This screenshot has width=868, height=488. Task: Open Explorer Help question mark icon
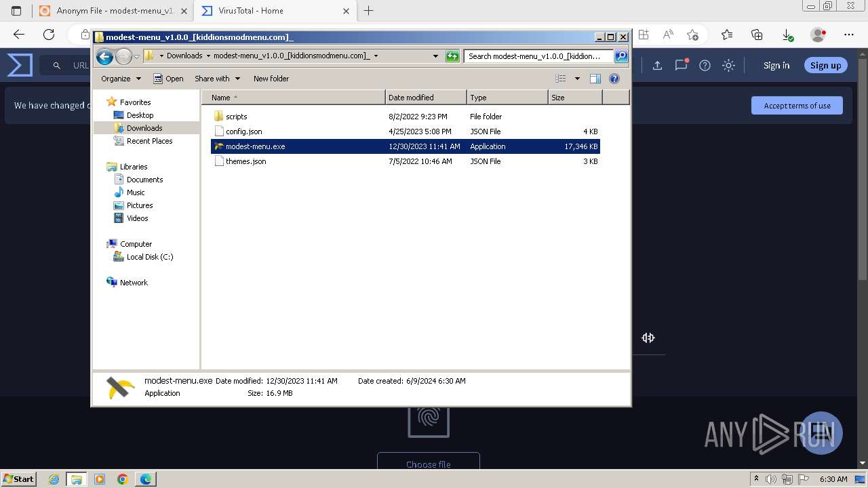[614, 79]
